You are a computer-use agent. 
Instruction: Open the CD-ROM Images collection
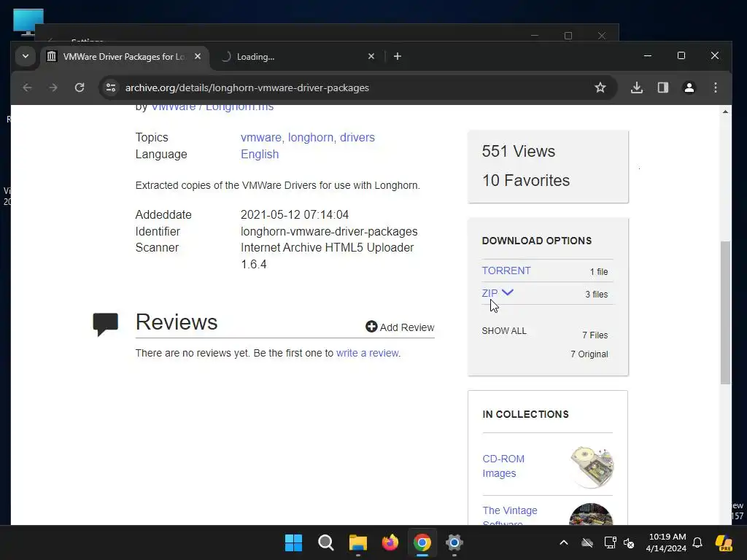point(503,466)
